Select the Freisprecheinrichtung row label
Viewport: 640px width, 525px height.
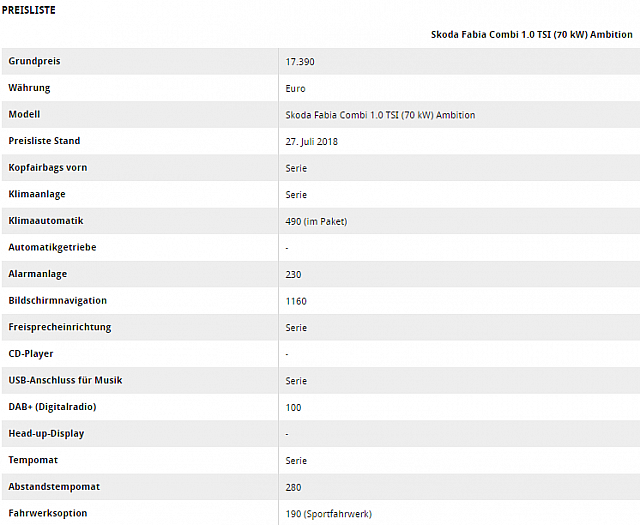pyautogui.click(x=60, y=327)
